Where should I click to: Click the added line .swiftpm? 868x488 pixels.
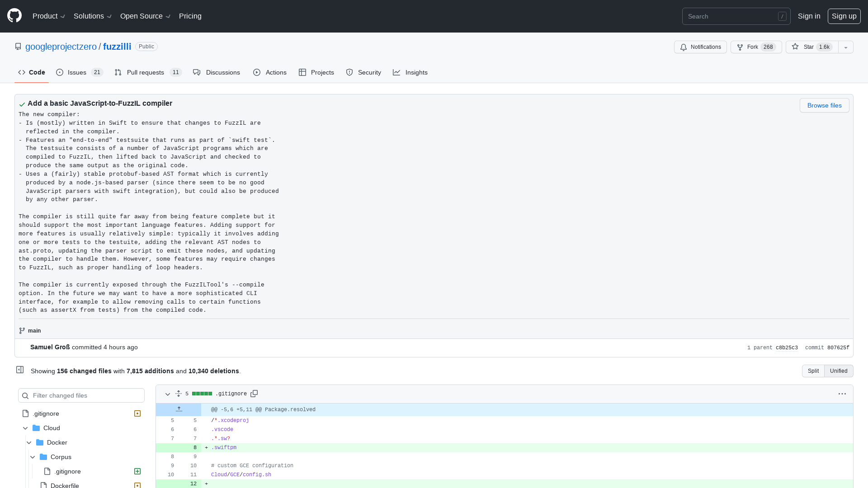tap(505, 447)
